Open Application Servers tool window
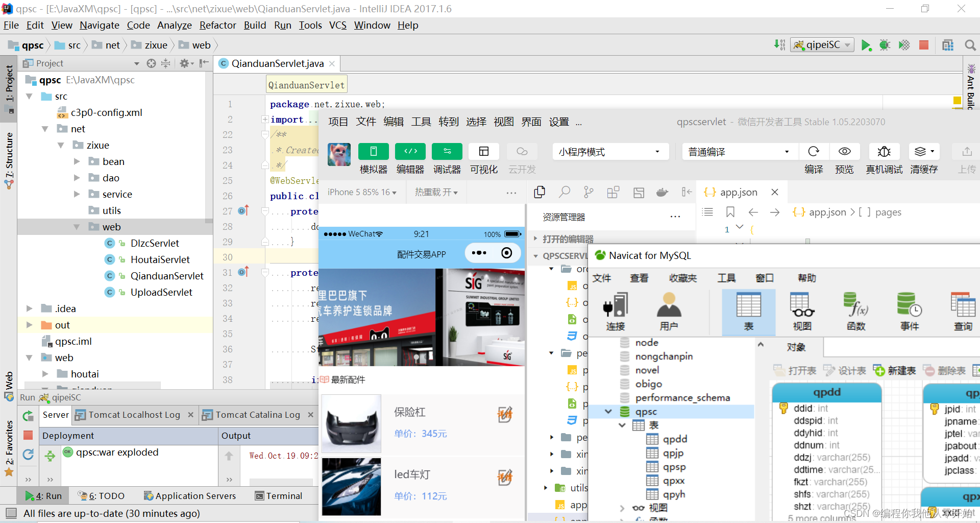980x523 pixels. [190, 495]
